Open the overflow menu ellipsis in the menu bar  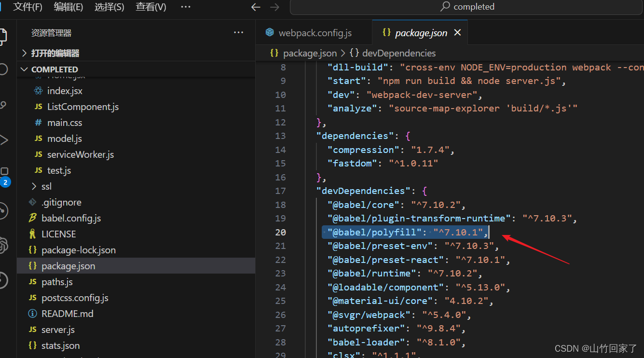click(185, 7)
